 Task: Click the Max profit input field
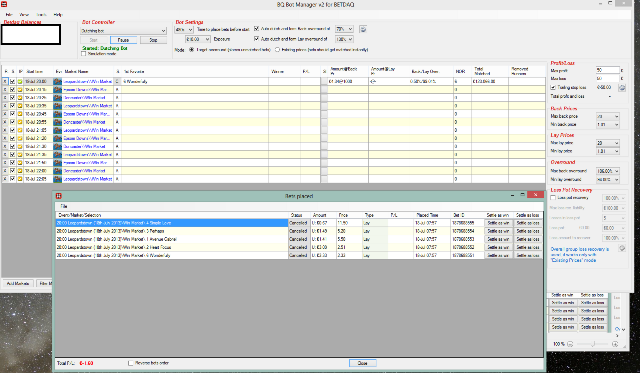607,70
